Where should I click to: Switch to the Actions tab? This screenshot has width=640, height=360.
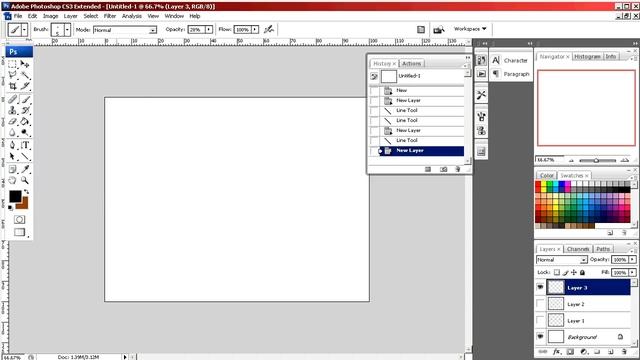(x=411, y=64)
